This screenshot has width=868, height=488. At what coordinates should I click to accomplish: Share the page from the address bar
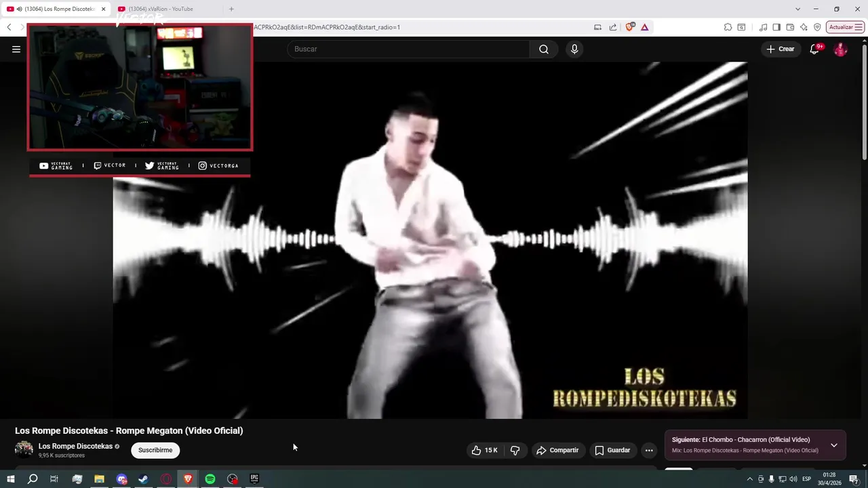tap(613, 27)
